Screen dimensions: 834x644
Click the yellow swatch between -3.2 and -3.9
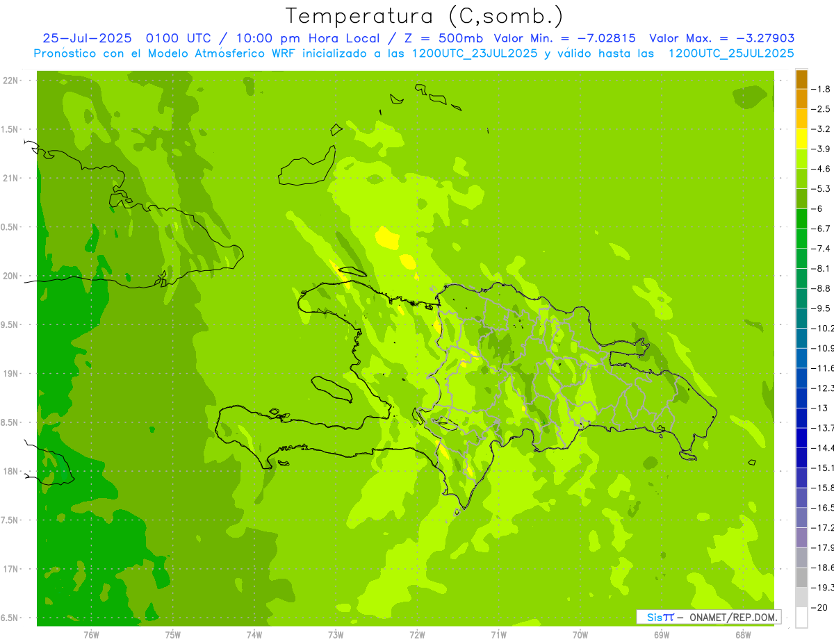coord(801,139)
